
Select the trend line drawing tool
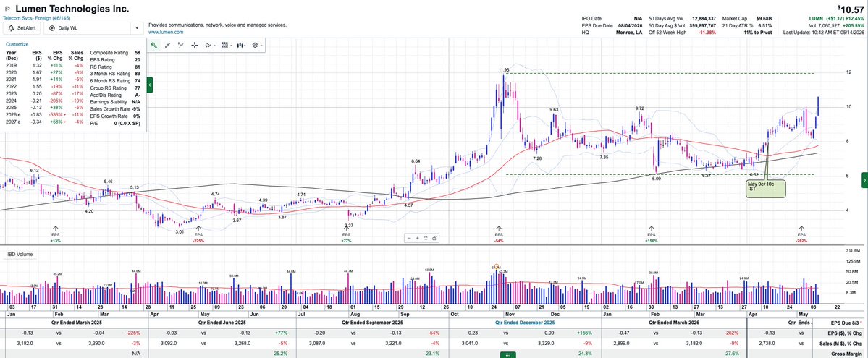click(x=180, y=46)
